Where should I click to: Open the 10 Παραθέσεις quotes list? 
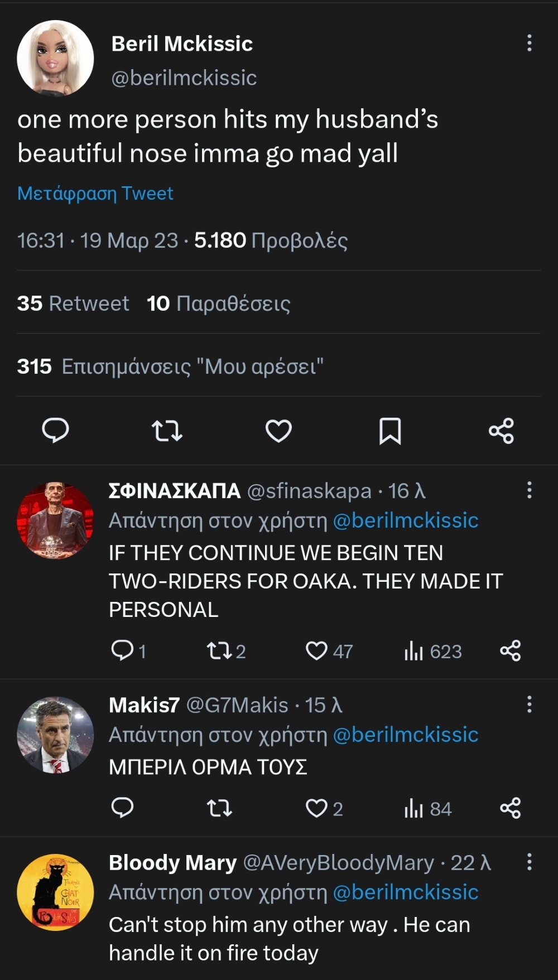point(218,303)
